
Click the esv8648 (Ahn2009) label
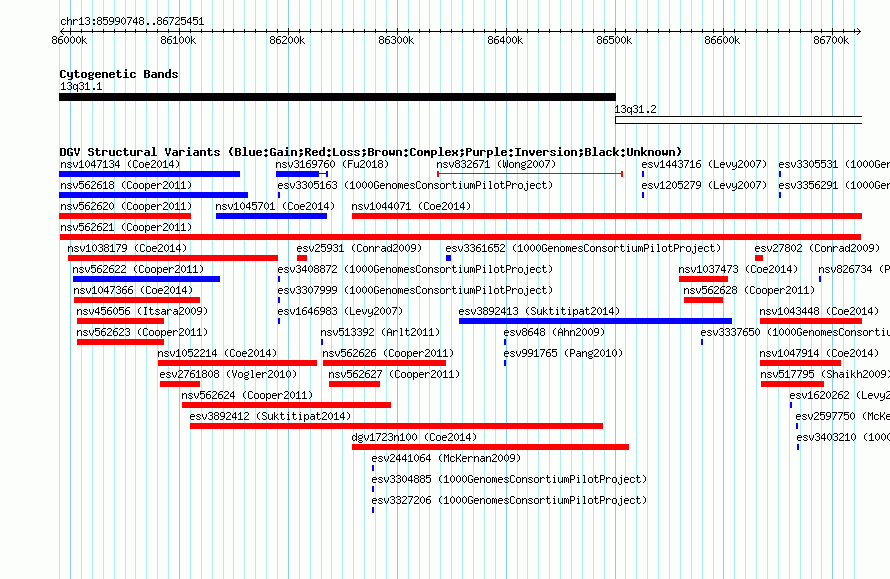tap(555, 332)
